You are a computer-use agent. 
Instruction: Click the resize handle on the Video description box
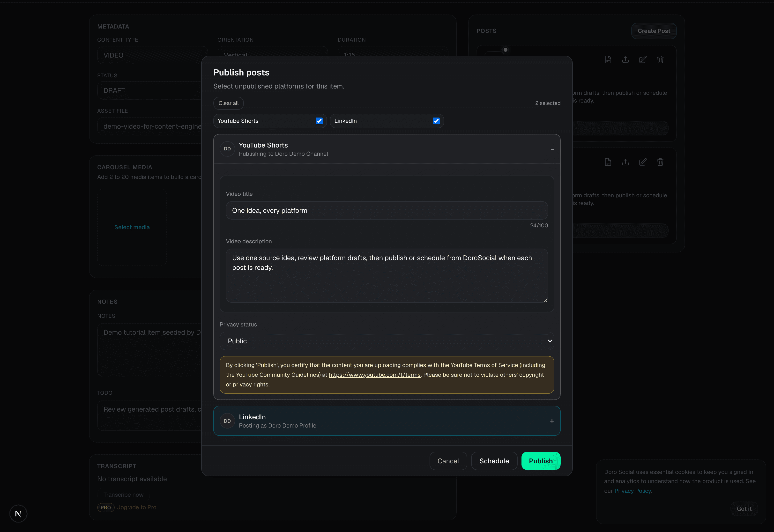coord(545,300)
